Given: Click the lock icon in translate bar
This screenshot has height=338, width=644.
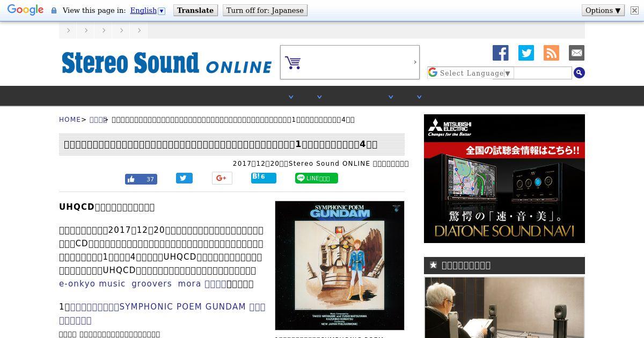Looking at the screenshot, I should 54,10.
